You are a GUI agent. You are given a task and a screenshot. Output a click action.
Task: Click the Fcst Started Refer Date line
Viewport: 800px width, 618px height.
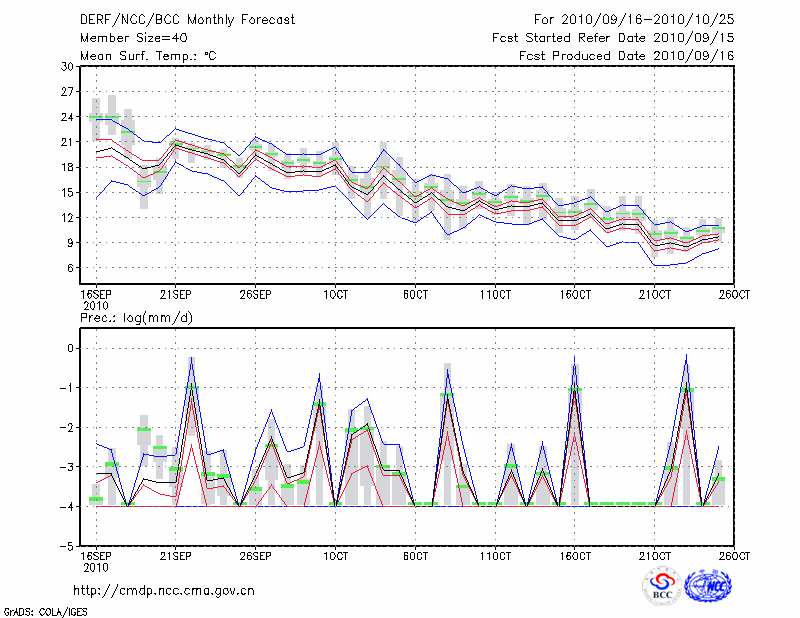coord(613,38)
